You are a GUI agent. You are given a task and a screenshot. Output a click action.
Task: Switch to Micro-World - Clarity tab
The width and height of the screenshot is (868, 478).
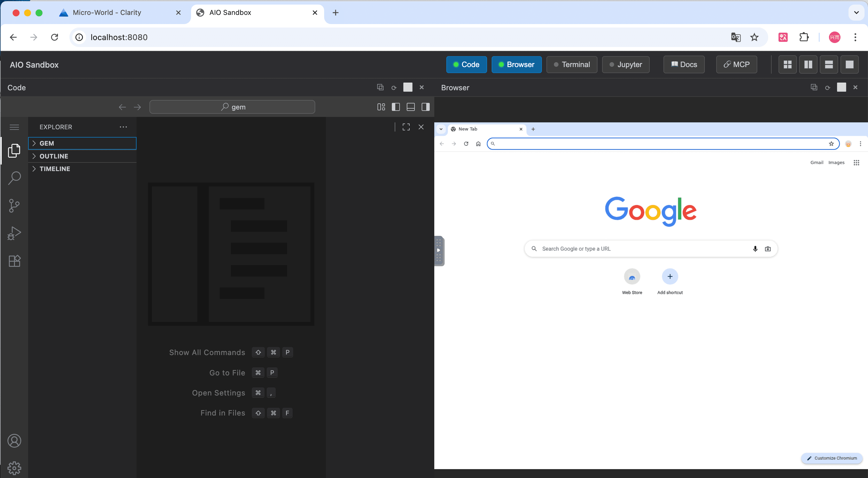[107, 12]
